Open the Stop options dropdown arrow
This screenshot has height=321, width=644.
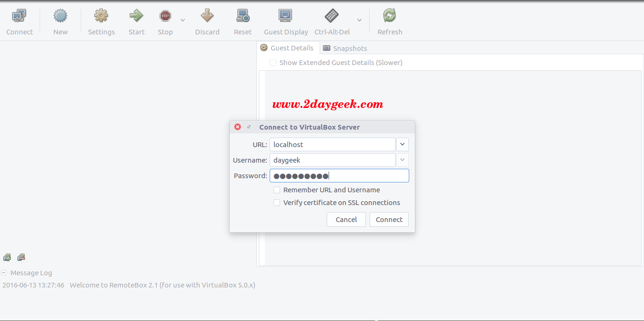click(x=182, y=20)
